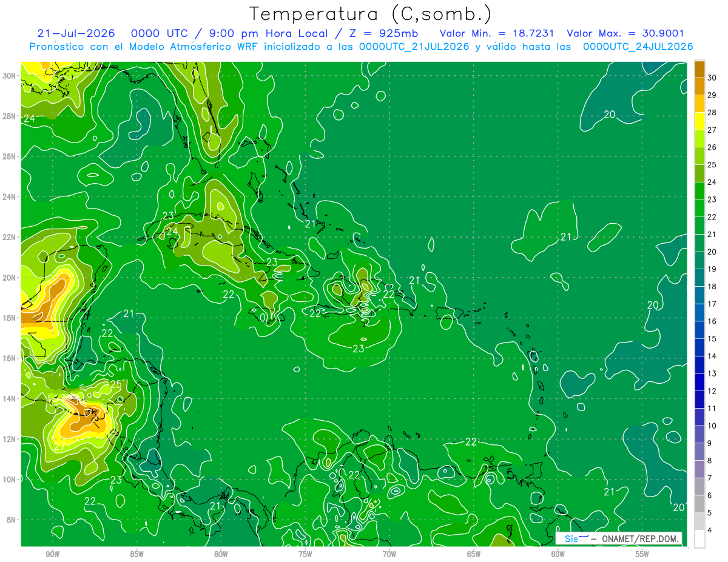The width and height of the screenshot is (728, 562).
Task: Click the "60W" longitude axis label
Action: [x=558, y=554]
